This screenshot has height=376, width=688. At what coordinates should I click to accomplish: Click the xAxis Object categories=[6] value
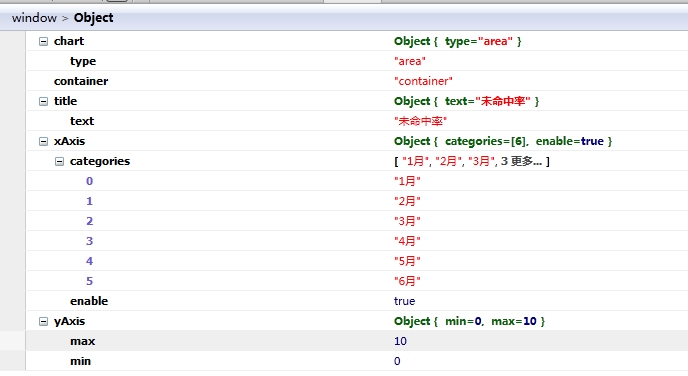pyautogui.click(x=503, y=141)
